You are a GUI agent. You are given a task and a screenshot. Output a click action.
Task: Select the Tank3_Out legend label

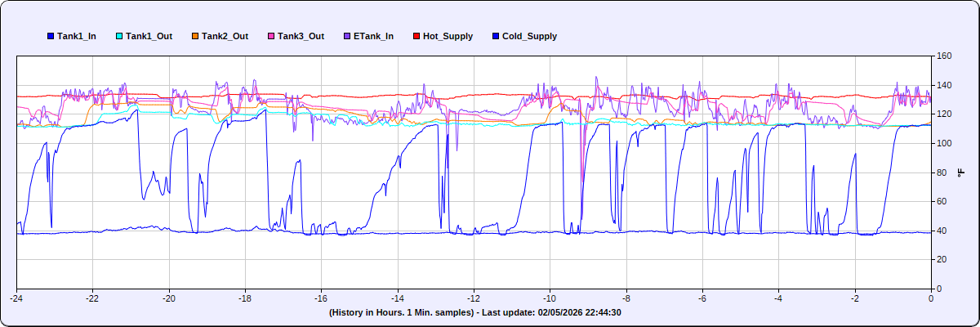(x=301, y=37)
